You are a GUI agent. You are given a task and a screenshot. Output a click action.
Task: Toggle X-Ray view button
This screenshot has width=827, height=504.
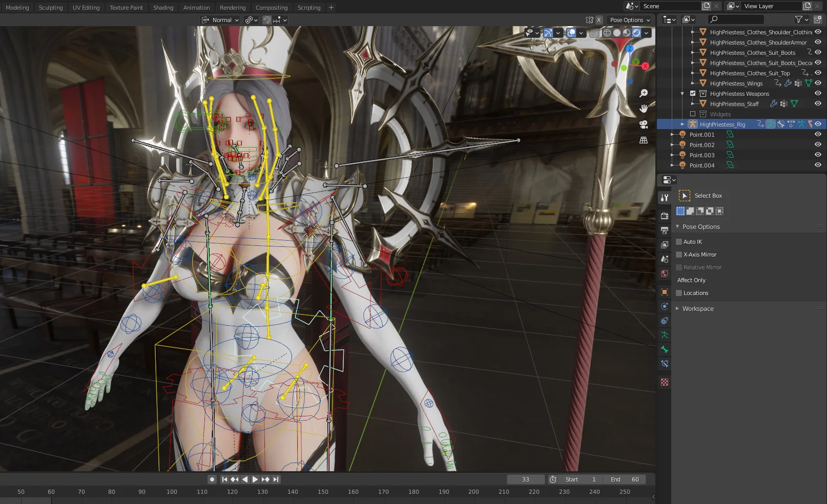pos(594,33)
